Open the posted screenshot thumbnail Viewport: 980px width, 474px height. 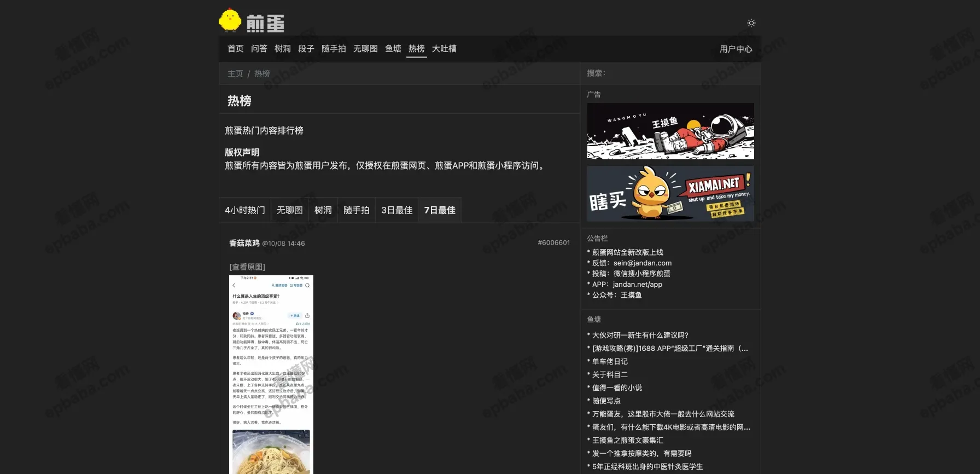(x=271, y=374)
